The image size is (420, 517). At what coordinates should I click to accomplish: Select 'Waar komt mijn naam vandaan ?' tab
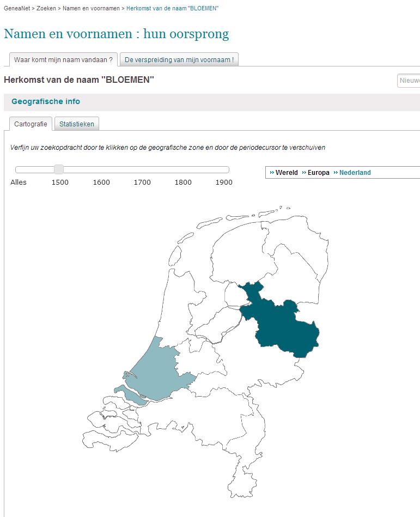pos(63,60)
